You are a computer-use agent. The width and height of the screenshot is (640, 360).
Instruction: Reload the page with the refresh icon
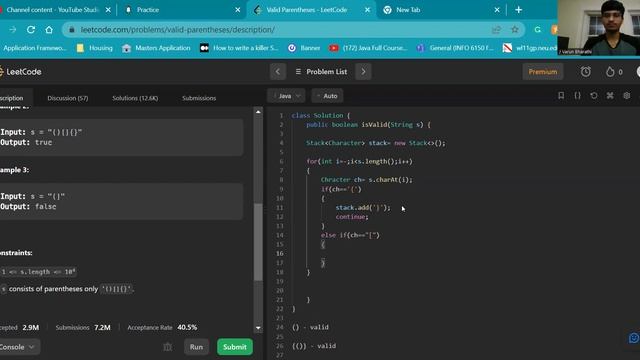31,30
